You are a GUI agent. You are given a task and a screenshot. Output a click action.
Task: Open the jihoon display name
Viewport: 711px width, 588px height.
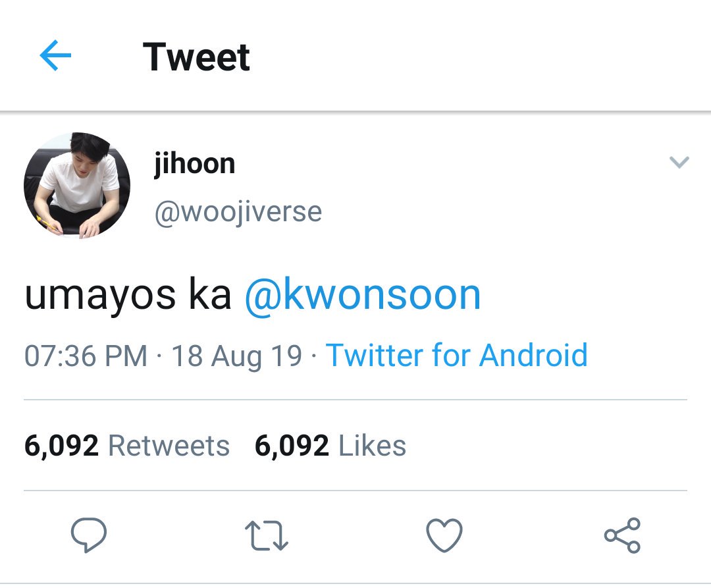click(x=194, y=164)
